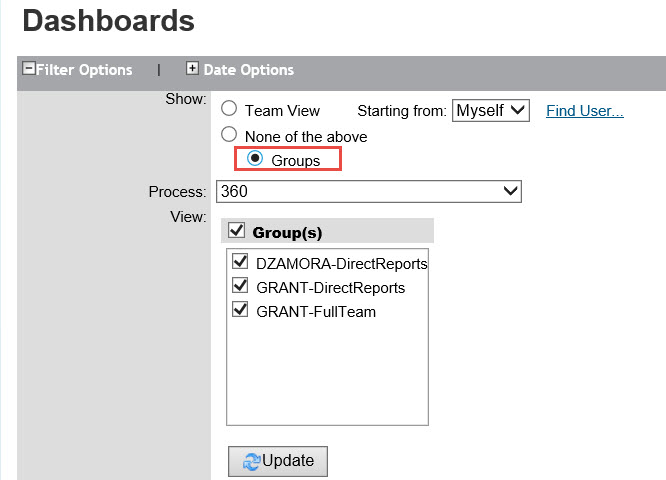
Task: Click the GRANT-FullTeam group label
Action: click(316, 312)
